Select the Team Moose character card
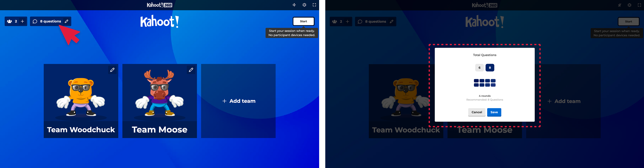Image resolution: width=644 pixels, height=168 pixels. pos(159,101)
